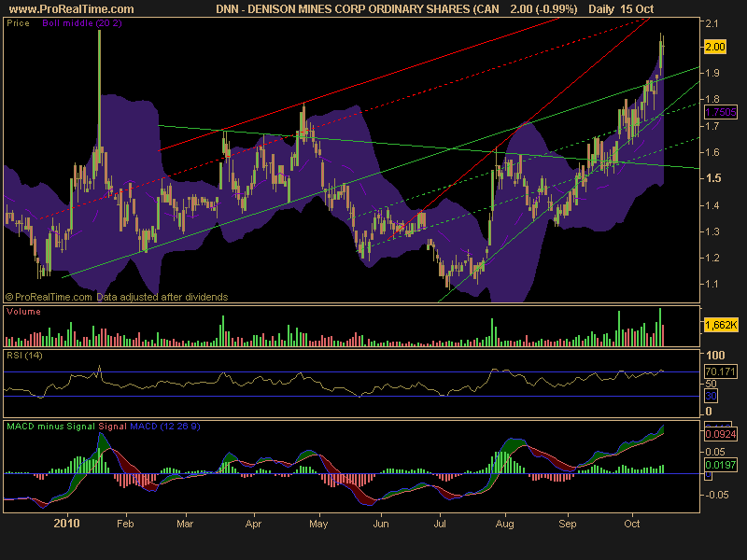Click the Jul label on time axis
The width and height of the screenshot is (747, 560).
coord(439,524)
